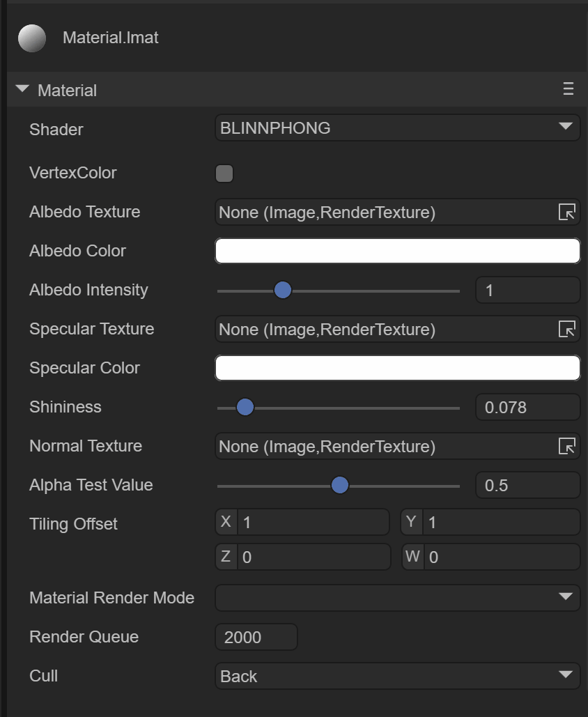Image resolution: width=588 pixels, height=717 pixels.
Task: Open the Specular Color picker
Action: (x=397, y=369)
